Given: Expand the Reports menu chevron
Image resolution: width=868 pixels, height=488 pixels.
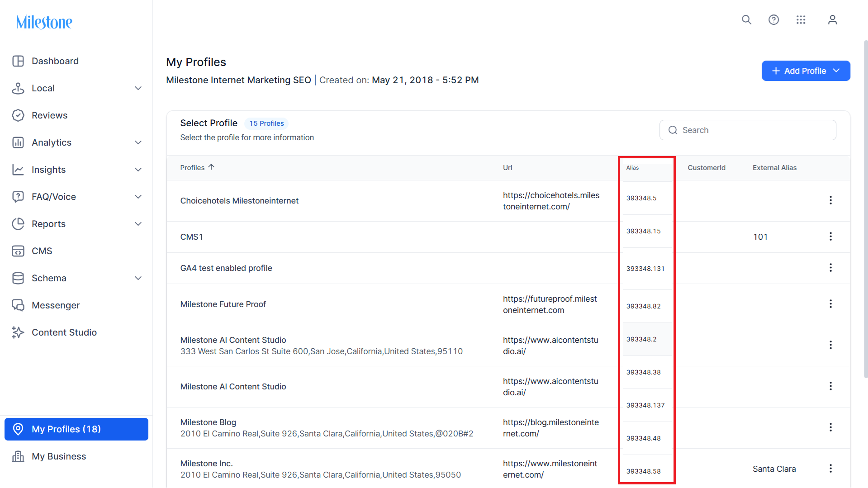Looking at the screenshot, I should click(x=138, y=224).
